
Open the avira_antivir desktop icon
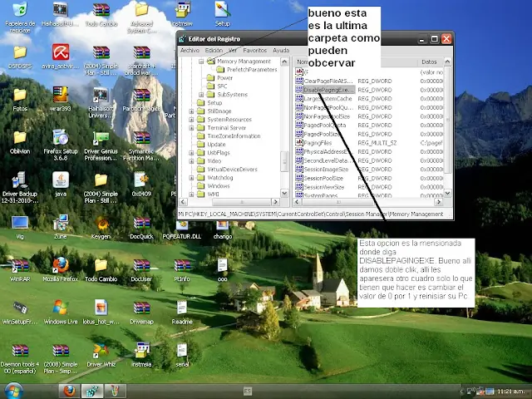pos(61,57)
